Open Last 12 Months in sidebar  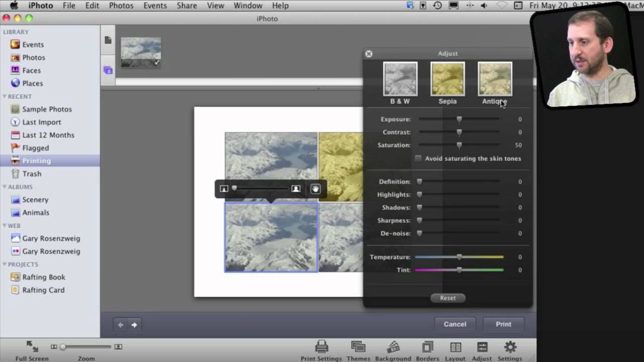48,135
